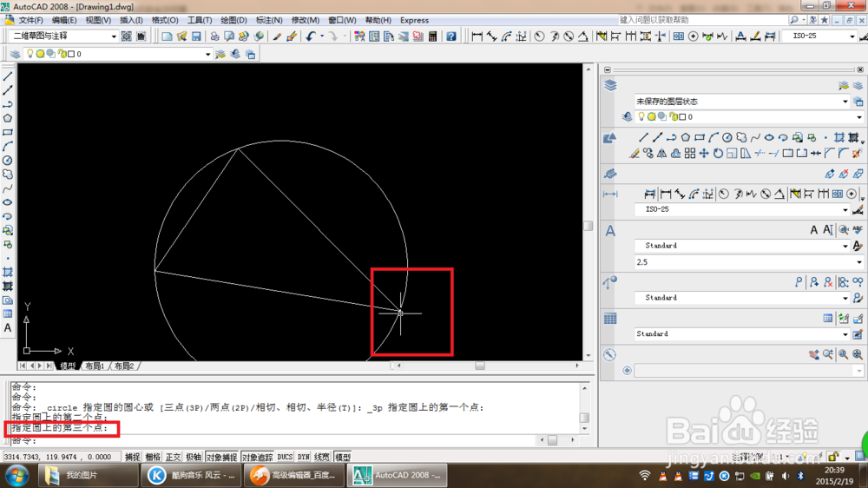Click the Windows Start button
The image size is (868, 488).
[17, 475]
